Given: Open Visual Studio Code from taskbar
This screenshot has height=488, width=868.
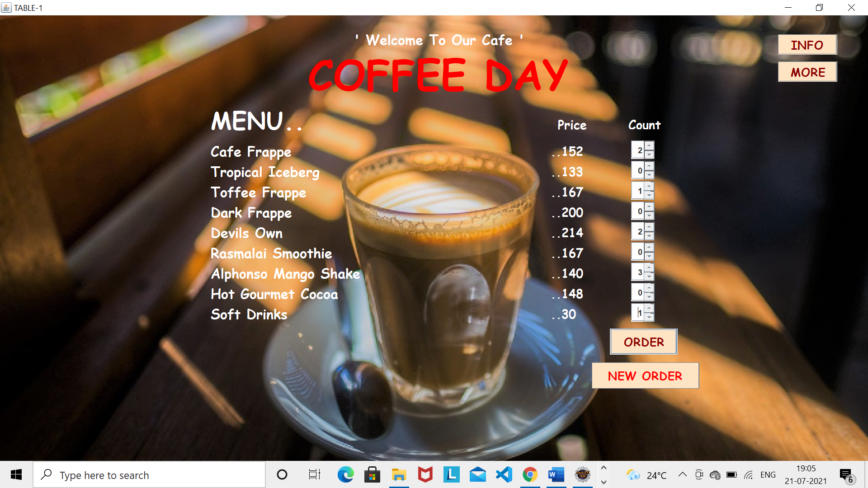Looking at the screenshot, I should [x=504, y=474].
